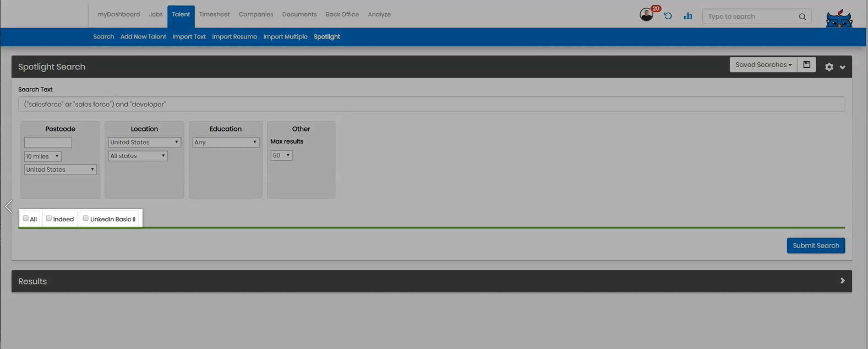Click the blue owl mascot icon
Image resolution: width=868 pixels, height=349 pixels.
click(839, 19)
